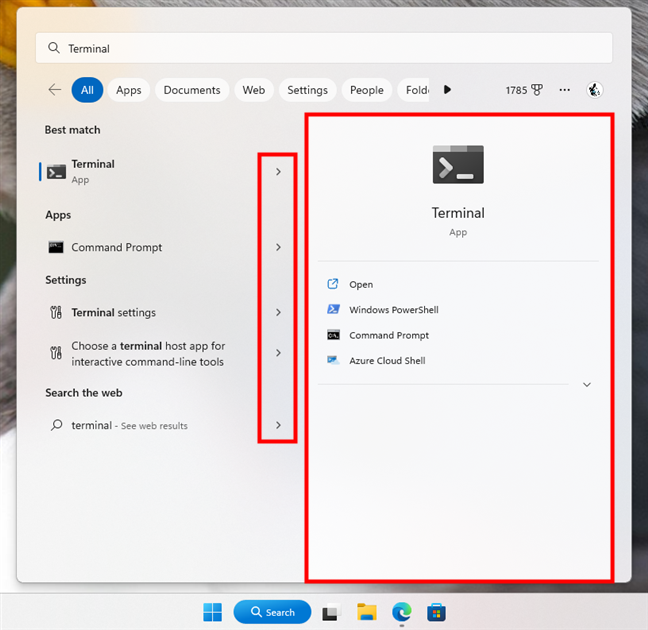The width and height of the screenshot is (648, 630).
Task: Open the user profile avatar
Action: (x=594, y=90)
